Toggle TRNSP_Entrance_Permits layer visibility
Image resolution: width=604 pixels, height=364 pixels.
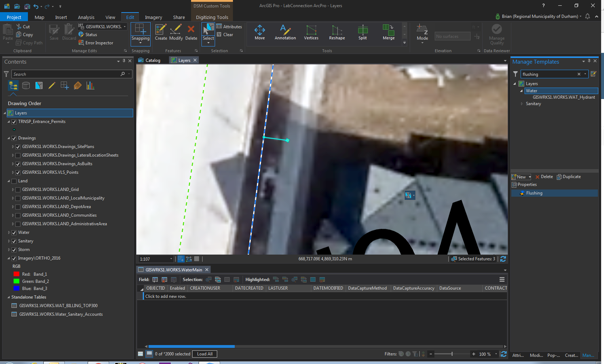[x=14, y=122]
